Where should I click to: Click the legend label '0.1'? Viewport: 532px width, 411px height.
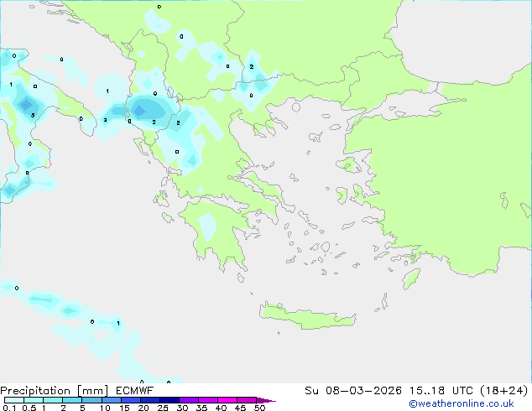[x=9, y=408]
